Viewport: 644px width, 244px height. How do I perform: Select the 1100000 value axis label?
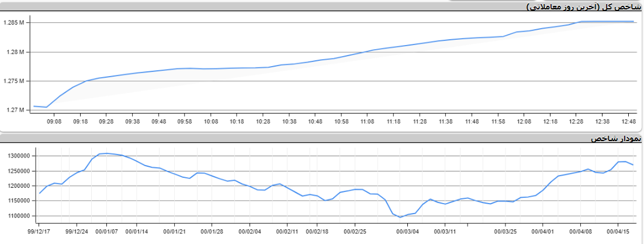[x=19, y=216]
